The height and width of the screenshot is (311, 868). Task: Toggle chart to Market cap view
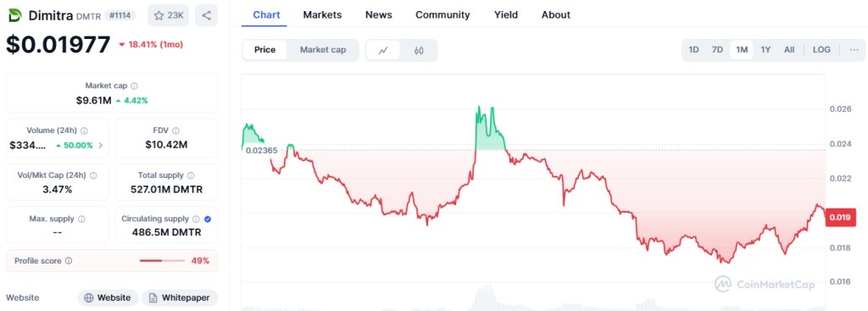[x=323, y=50]
